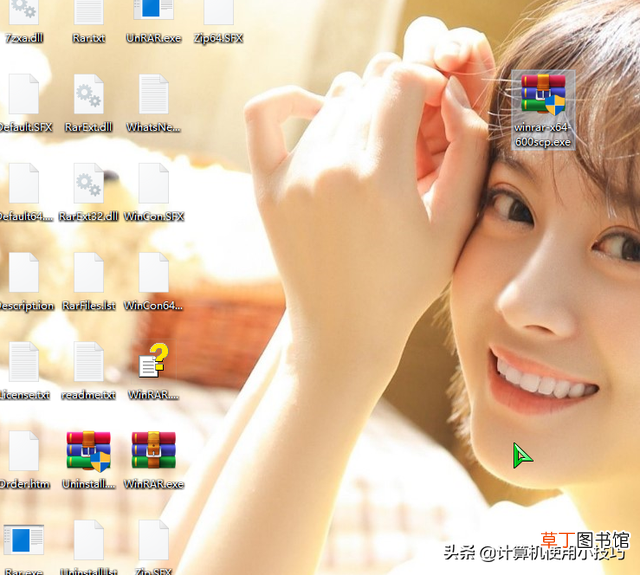Click the RarFiles.lst file
This screenshot has height=575, width=640.
point(89,272)
